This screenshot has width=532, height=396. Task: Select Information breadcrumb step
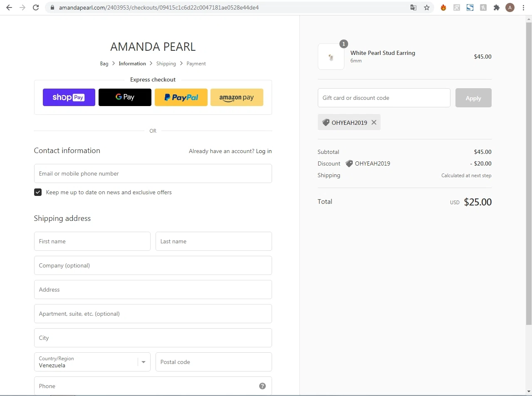click(132, 64)
